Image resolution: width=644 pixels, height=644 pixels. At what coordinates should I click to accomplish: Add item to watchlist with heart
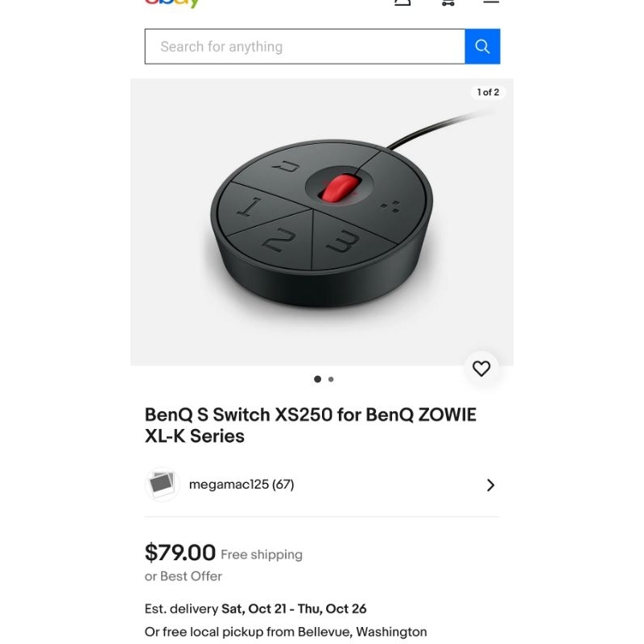481,369
